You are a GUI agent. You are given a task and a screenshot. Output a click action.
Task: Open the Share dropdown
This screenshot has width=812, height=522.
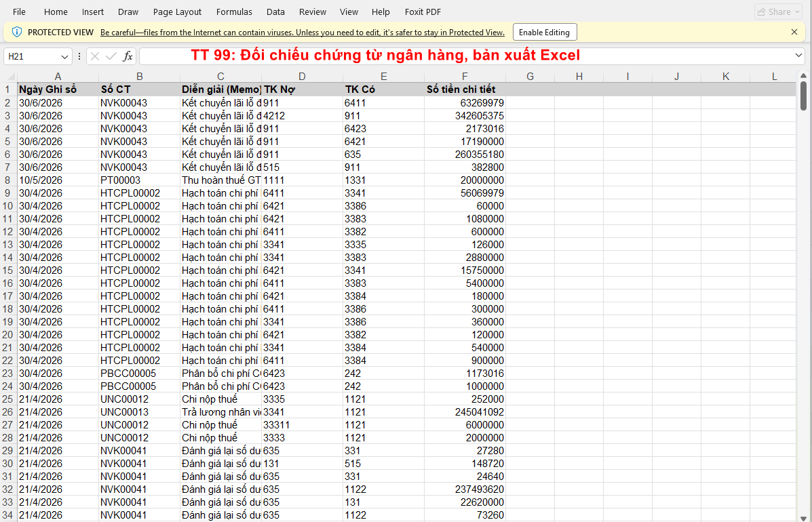coord(778,11)
